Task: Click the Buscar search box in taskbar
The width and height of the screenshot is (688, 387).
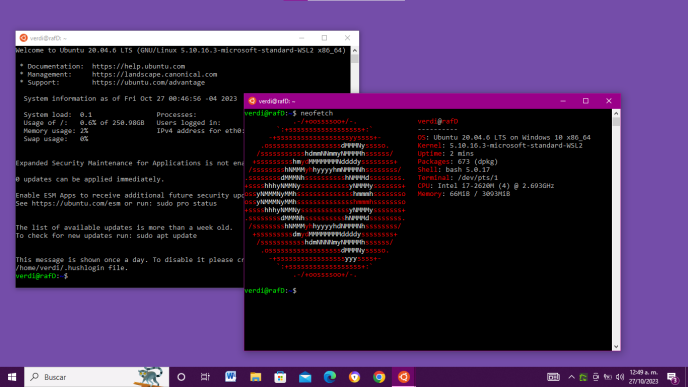Action: 97,377
